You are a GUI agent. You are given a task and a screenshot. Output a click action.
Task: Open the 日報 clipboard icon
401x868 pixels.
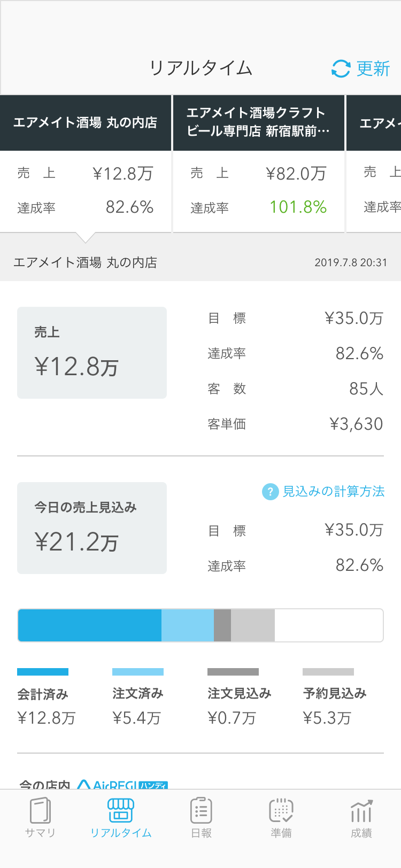point(201,810)
